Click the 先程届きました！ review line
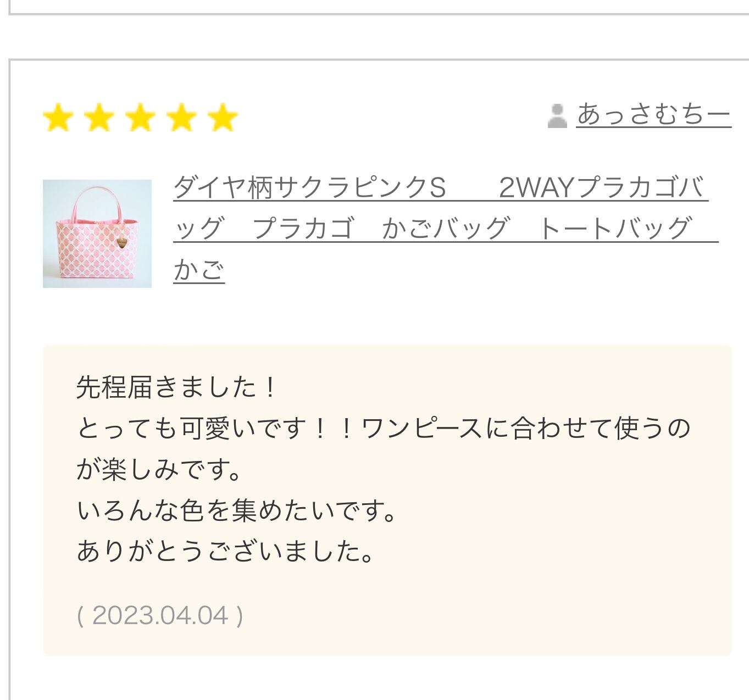This screenshot has width=749, height=700. (x=177, y=387)
